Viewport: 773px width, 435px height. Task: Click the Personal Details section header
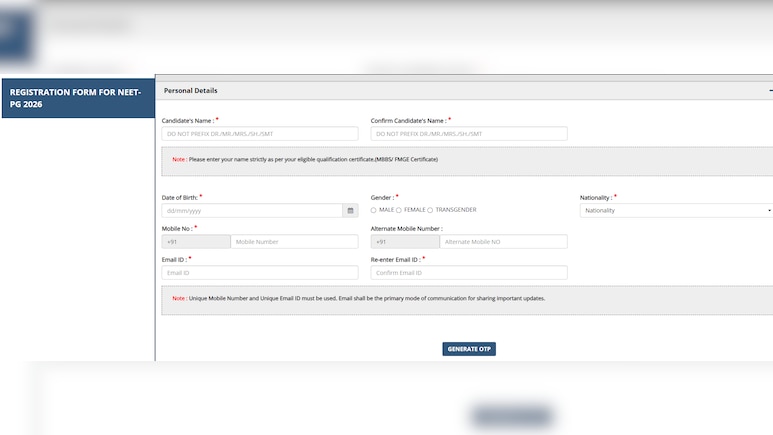(464, 91)
